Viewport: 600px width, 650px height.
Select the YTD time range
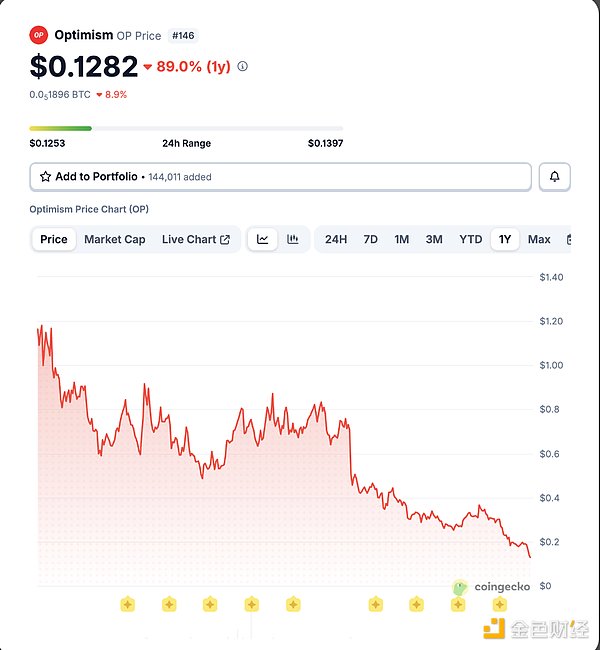tap(470, 239)
